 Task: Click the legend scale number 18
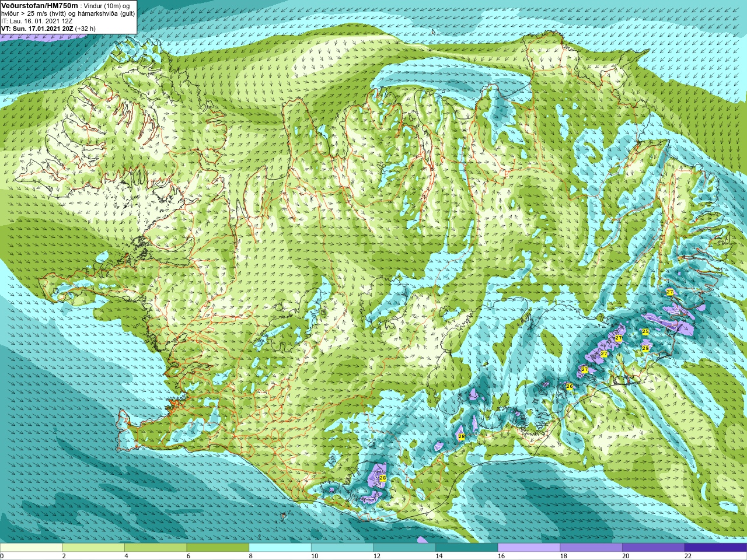click(x=564, y=556)
